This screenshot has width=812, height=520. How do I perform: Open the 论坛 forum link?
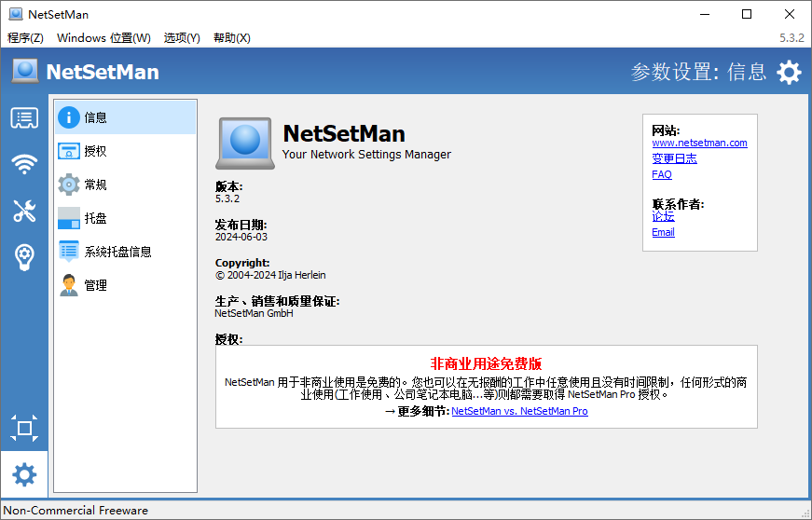pyautogui.click(x=664, y=216)
